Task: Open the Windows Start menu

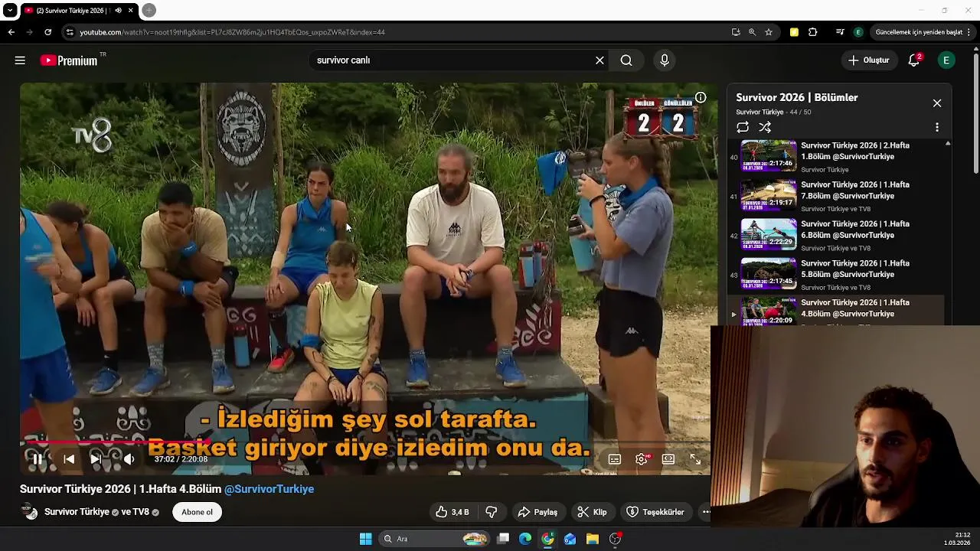Action: click(366, 539)
